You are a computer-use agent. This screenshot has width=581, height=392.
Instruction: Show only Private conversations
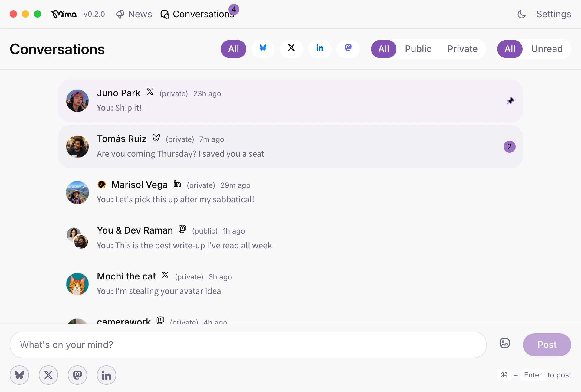point(462,49)
